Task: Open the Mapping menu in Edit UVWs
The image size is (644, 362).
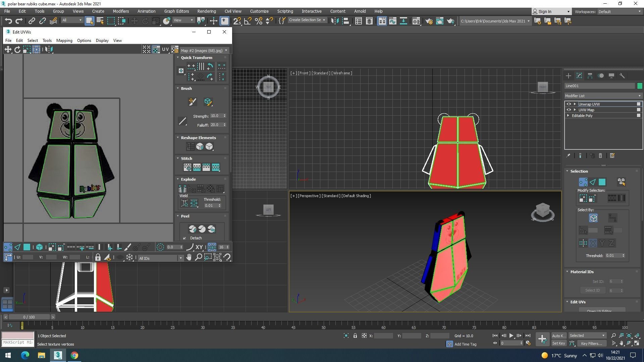Action: click(x=64, y=41)
